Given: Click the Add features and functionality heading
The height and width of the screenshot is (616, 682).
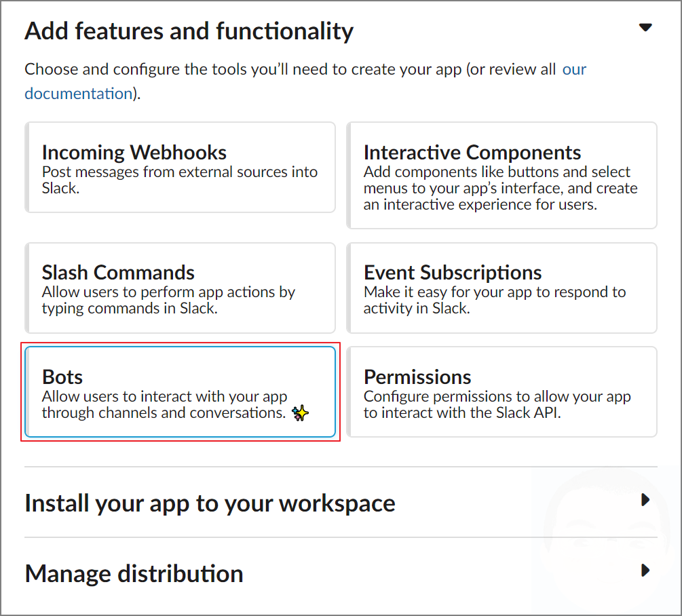Looking at the screenshot, I should 189,30.
